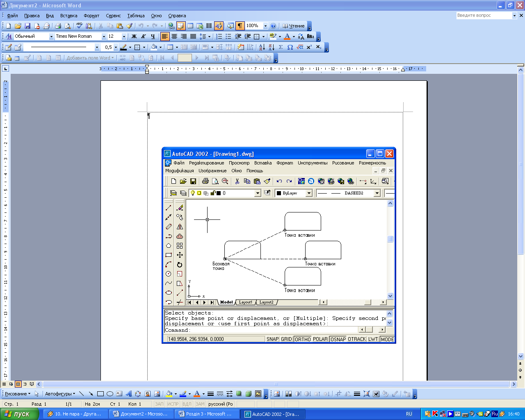Select the Arrow drawing tool
Screen dimensions: 525x420
point(91,394)
